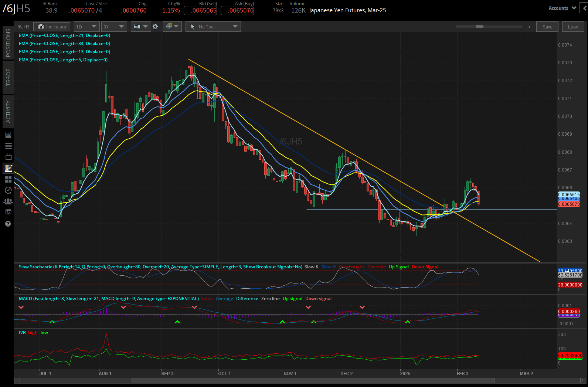Click the MACD Difference legend label

point(247,299)
